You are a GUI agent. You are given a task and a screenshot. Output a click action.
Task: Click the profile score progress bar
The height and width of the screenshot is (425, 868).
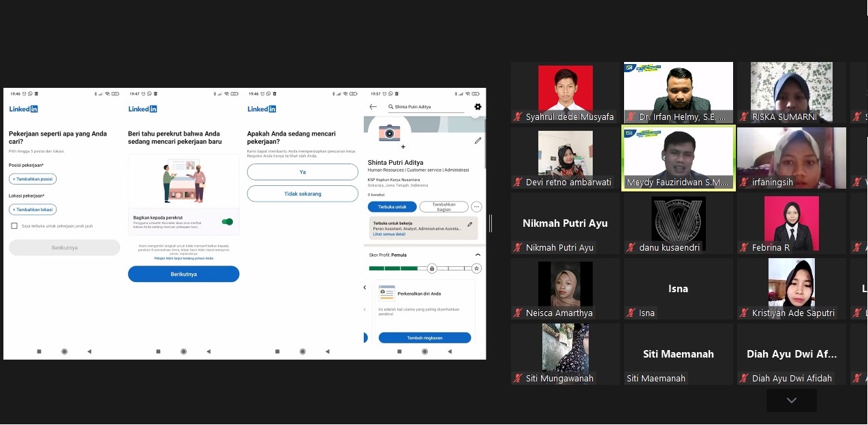tap(399, 269)
